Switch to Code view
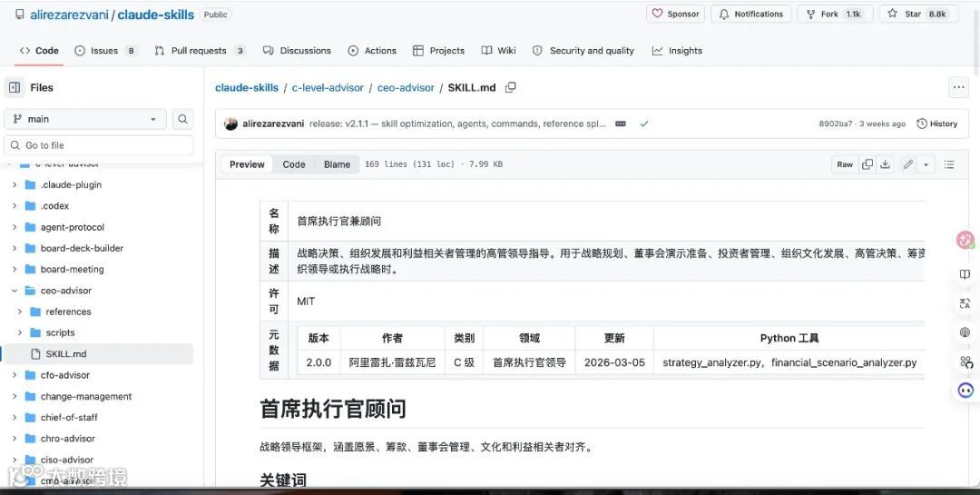 point(294,164)
